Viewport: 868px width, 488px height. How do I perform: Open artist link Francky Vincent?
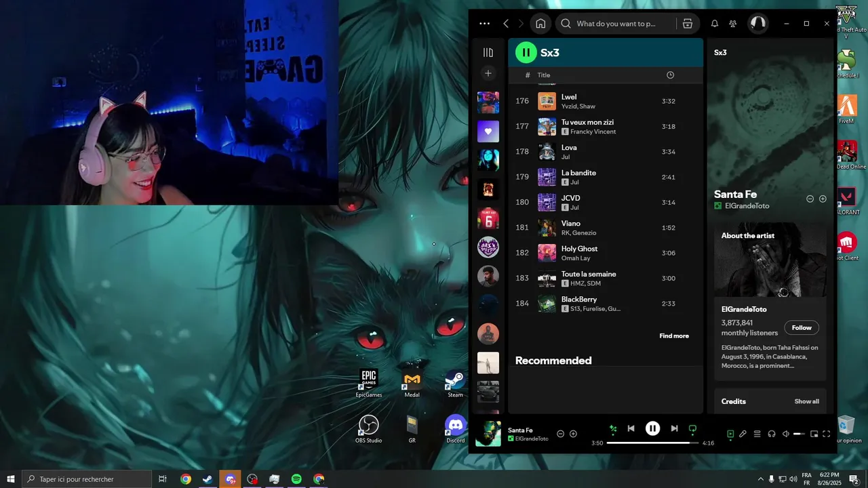pyautogui.click(x=593, y=131)
